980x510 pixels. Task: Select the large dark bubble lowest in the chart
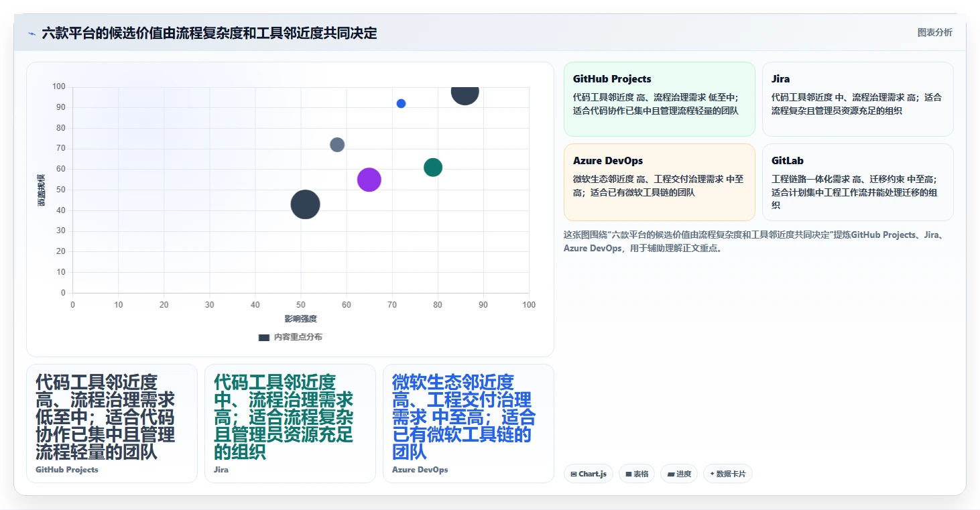[x=305, y=204]
